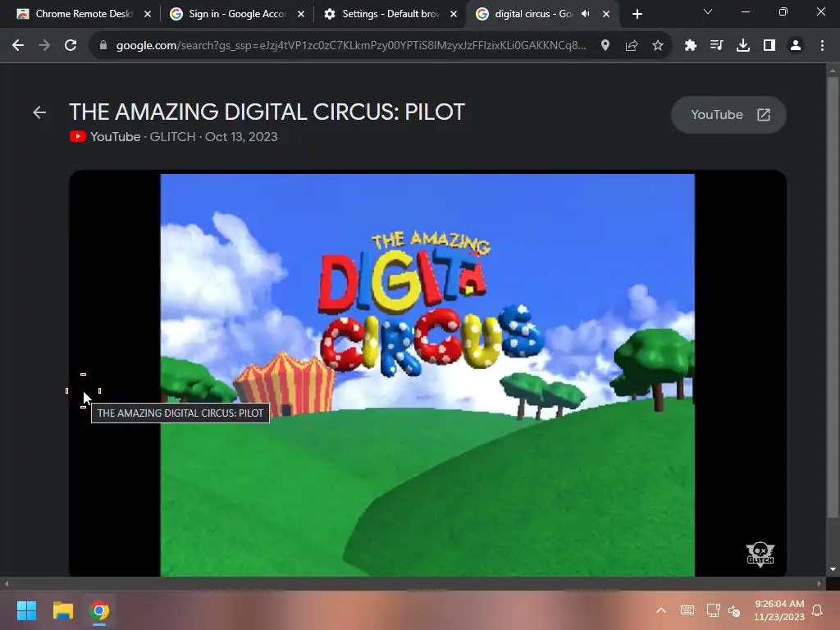Click the browser forward arrow
Image resolution: width=840 pixels, height=630 pixels.
point(44,46)
